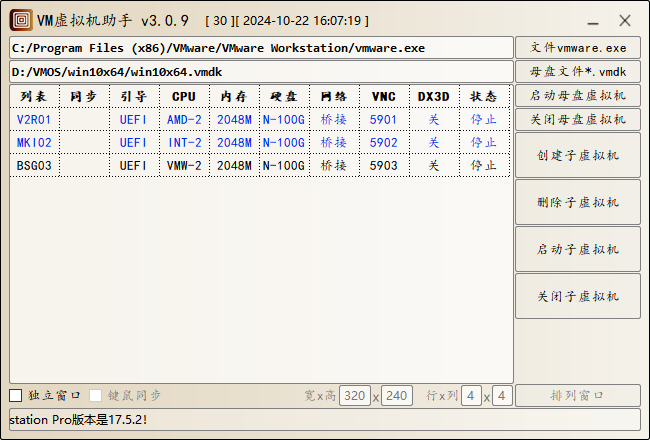Click the VM助手 app icon in title bar
Image resolution: width=650 pixels, height=440 pixels.
coord(21,20)
